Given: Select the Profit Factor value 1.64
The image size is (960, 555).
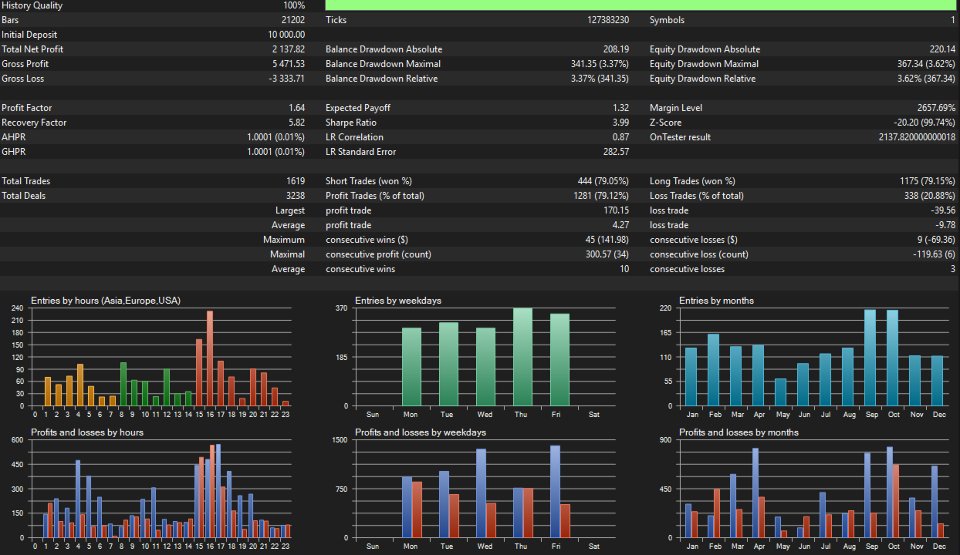Looking at the screenshot, I should [297, 108].
